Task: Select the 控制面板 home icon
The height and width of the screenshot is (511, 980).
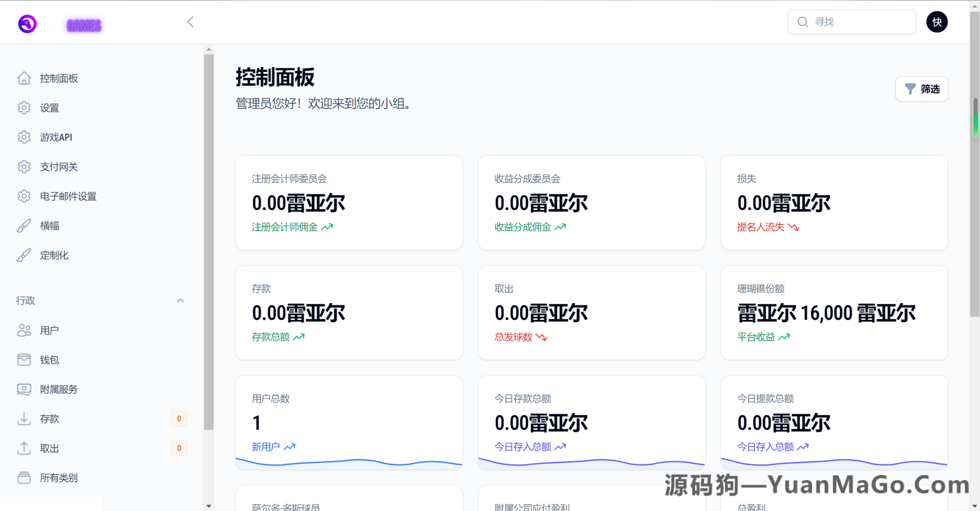Action: pos(24,78)
